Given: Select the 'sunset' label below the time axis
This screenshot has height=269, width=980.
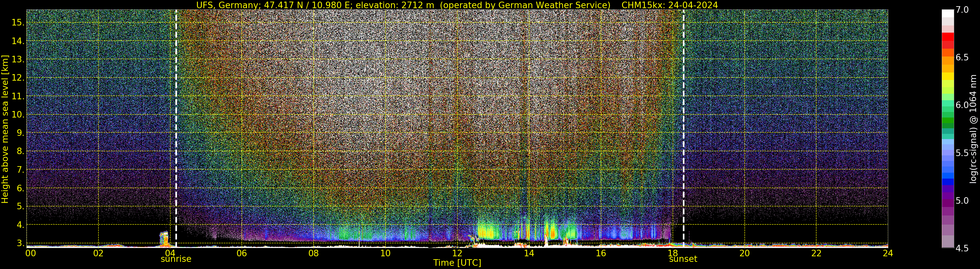Looking at the screenshot, I should [683, 259].
